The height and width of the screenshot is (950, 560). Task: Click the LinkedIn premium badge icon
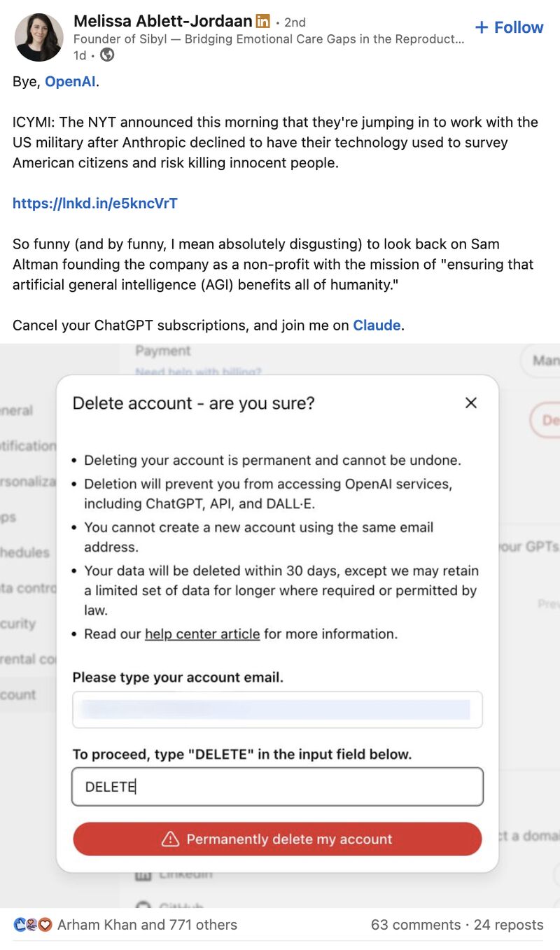click(262, 22)
